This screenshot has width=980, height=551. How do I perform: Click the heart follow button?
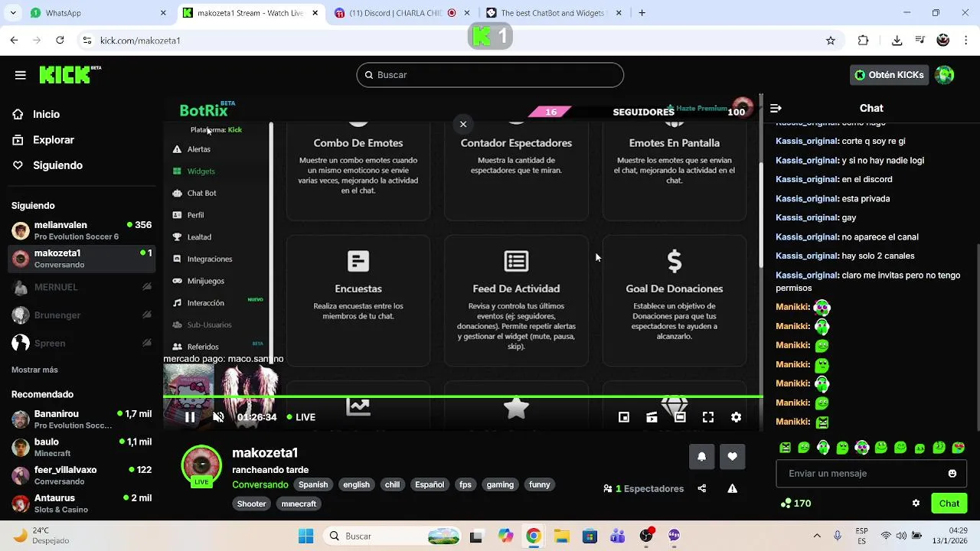(x=732, y=457)
